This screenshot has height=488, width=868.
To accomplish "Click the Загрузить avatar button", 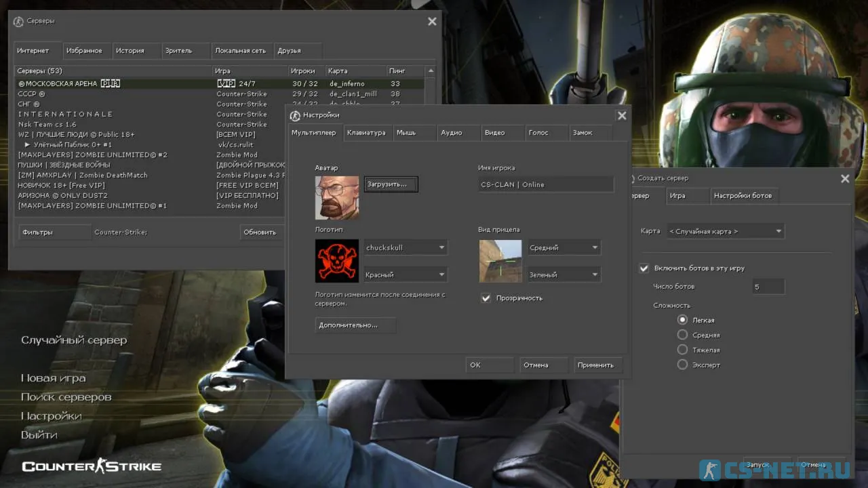I will click(391, 184).
